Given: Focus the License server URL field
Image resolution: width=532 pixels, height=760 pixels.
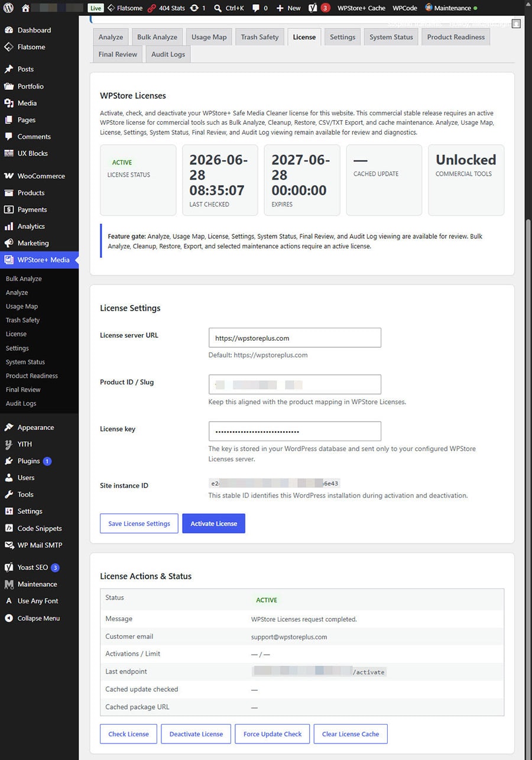Looking at the screenshot, I should [295, 338].
